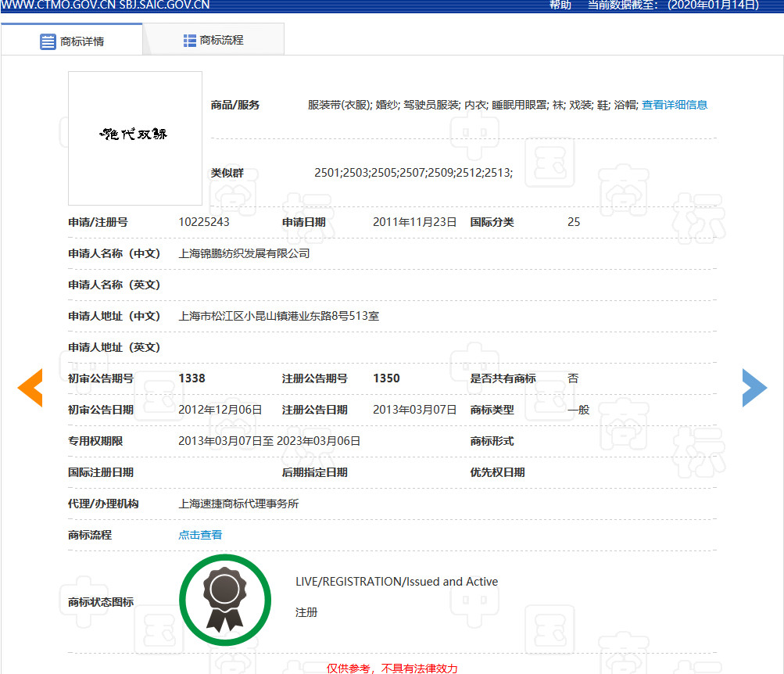784x674 pixels.
Task: Click the 申请/注册号 field label
Action: [98, 222]
